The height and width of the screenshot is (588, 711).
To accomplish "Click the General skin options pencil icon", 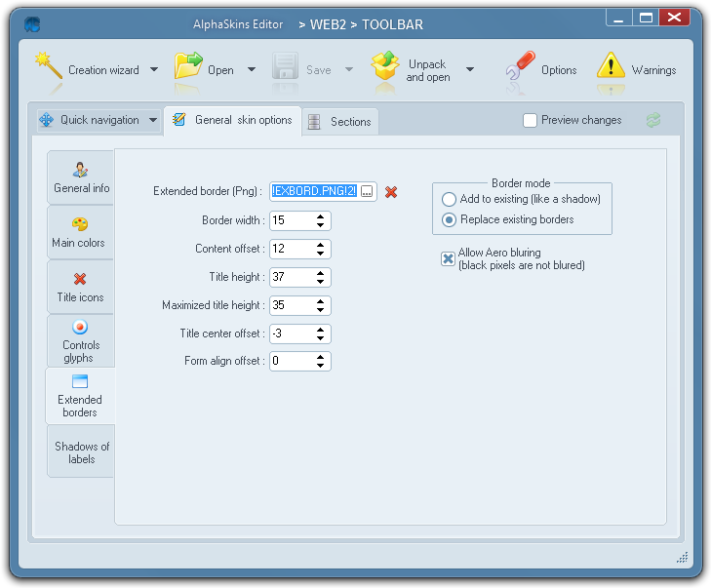I will [x=179, y=120].
